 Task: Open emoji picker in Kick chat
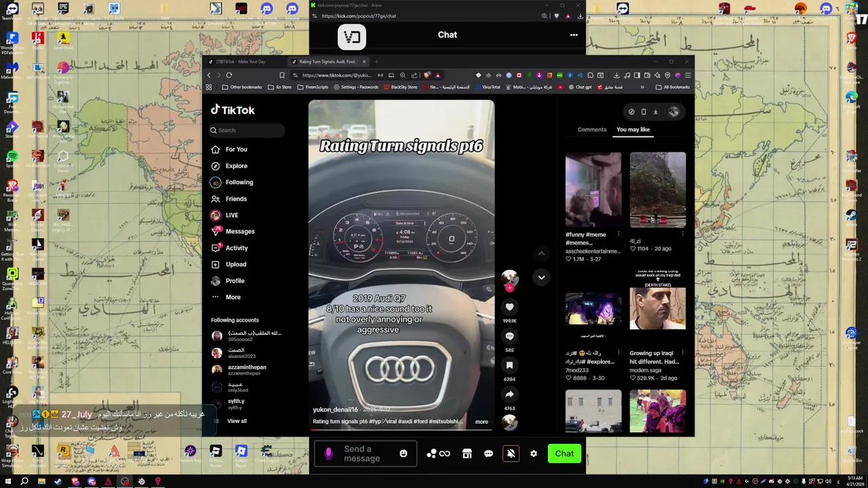coord(403,453)
